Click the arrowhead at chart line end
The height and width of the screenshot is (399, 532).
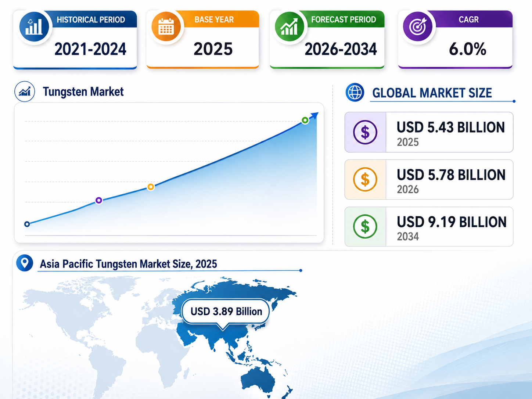(x=314, y=116)
